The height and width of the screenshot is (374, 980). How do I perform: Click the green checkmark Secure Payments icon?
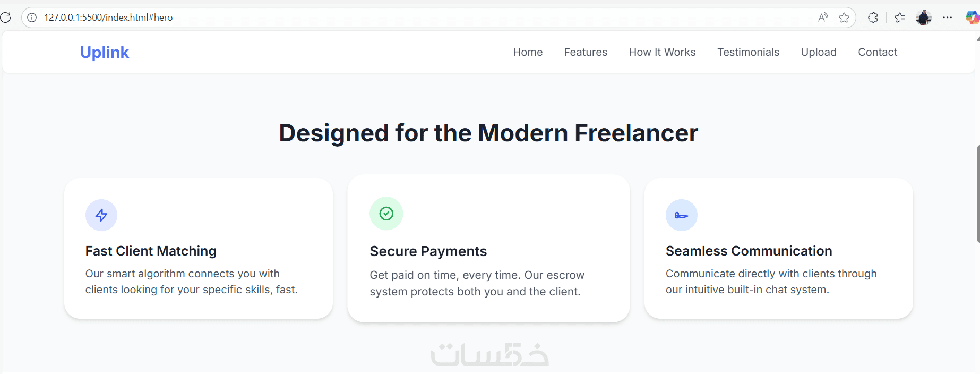pyautogui.click(x=386, y=214)
